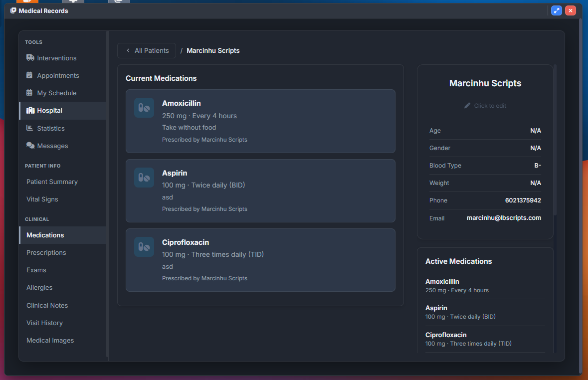The width and height of the screenshot is (588, 380).
Task: Click the pencil edit icon under patient name
Action: [x=467, y=106]
